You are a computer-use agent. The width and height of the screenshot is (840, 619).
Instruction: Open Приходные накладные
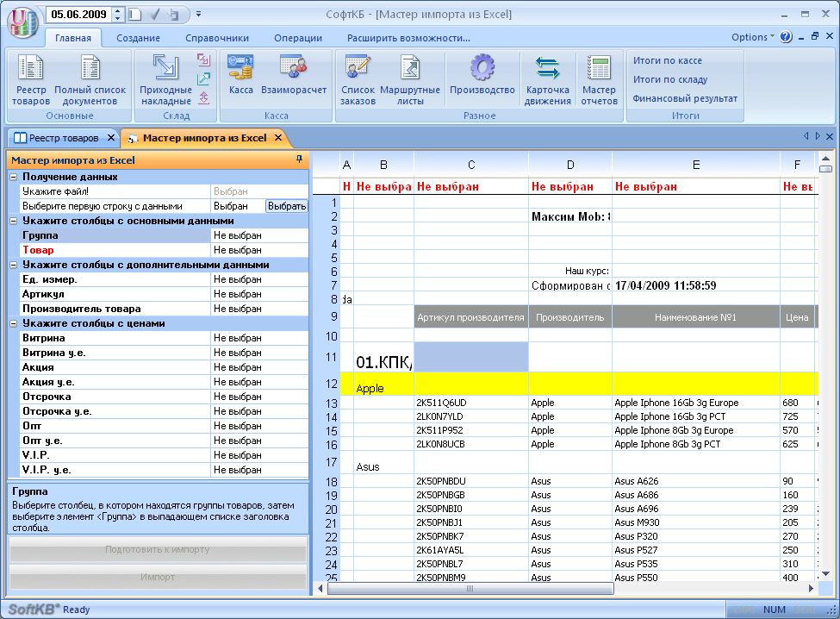[x=165, y=80]
